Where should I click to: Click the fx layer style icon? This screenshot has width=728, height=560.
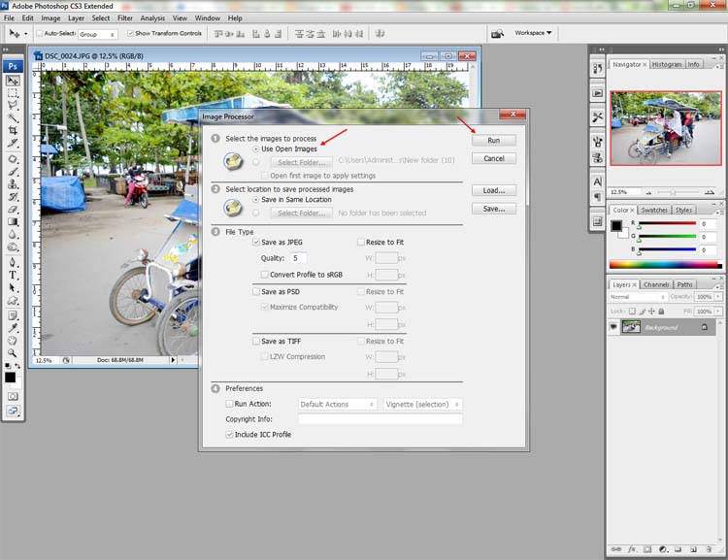(x=632, y=549)
